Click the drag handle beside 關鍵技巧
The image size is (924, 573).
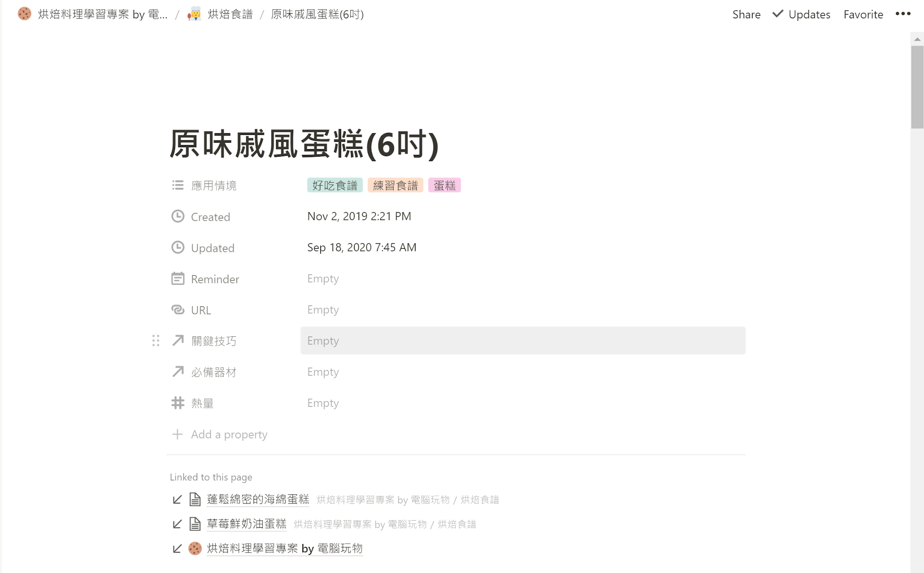156,340
